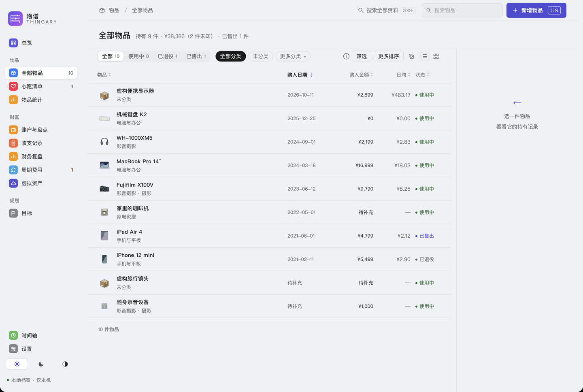Switch to the 使用中 8 tab
The height and width of the screenshot is (392, 583).
point(138,56)
